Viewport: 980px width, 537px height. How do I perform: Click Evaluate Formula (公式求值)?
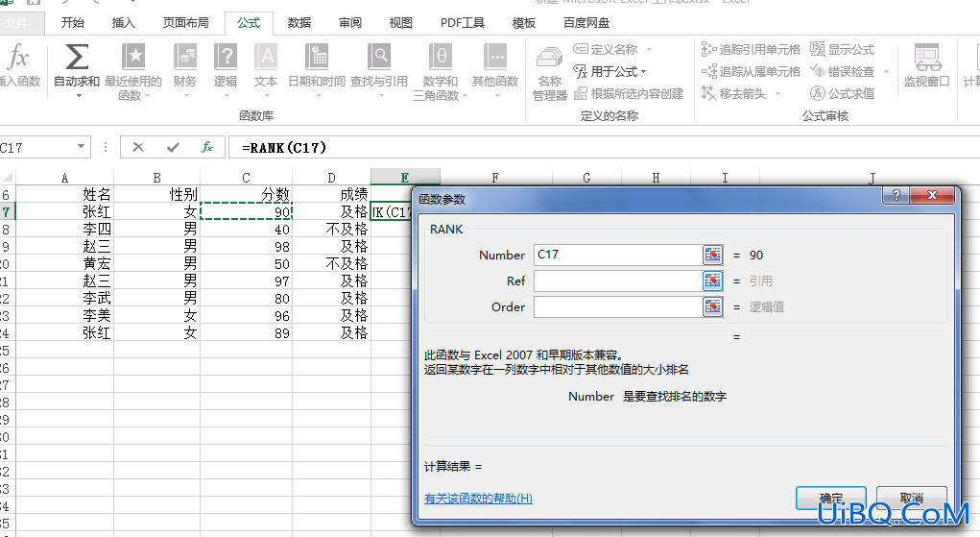click(843, 93)
